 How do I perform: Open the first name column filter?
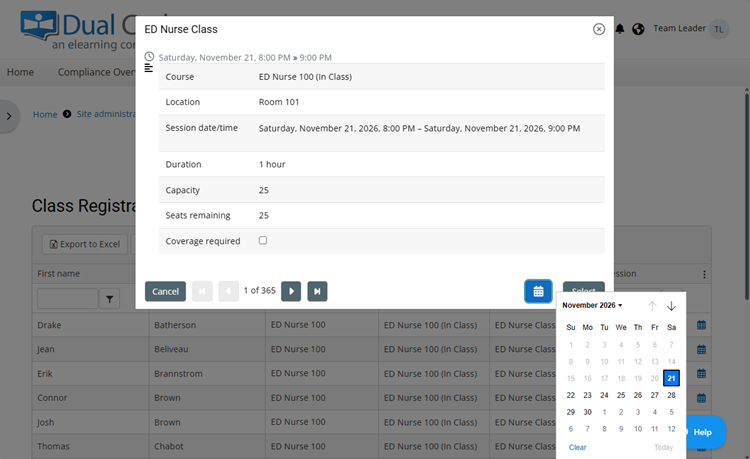tap(109, 298)
